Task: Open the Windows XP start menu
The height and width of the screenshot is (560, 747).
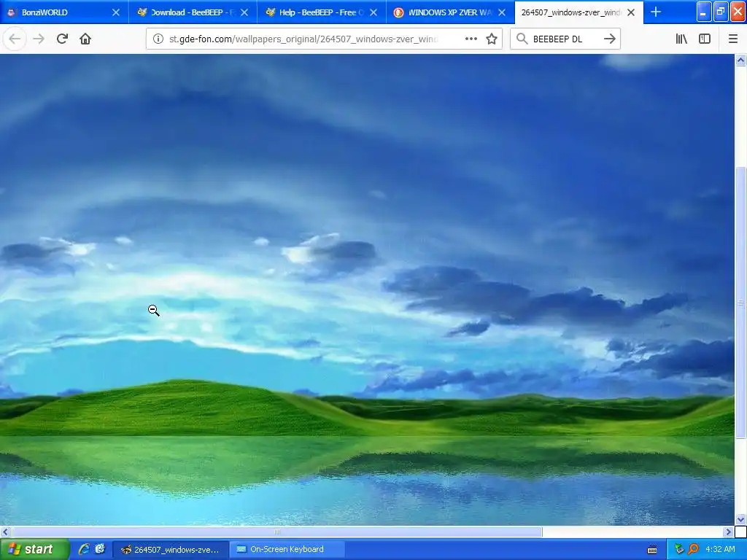Action: 34,549
